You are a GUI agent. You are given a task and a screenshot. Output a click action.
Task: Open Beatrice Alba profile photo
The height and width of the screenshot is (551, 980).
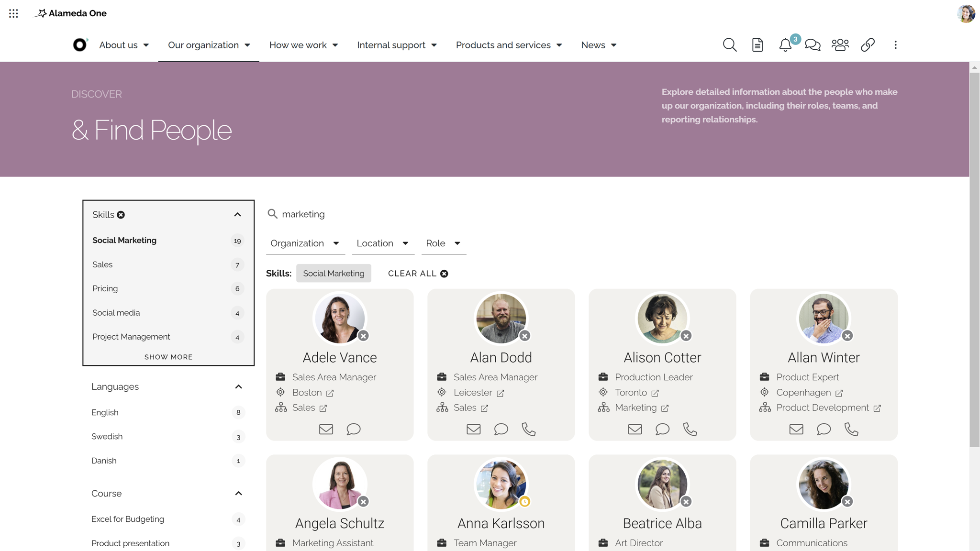(662, 484)
